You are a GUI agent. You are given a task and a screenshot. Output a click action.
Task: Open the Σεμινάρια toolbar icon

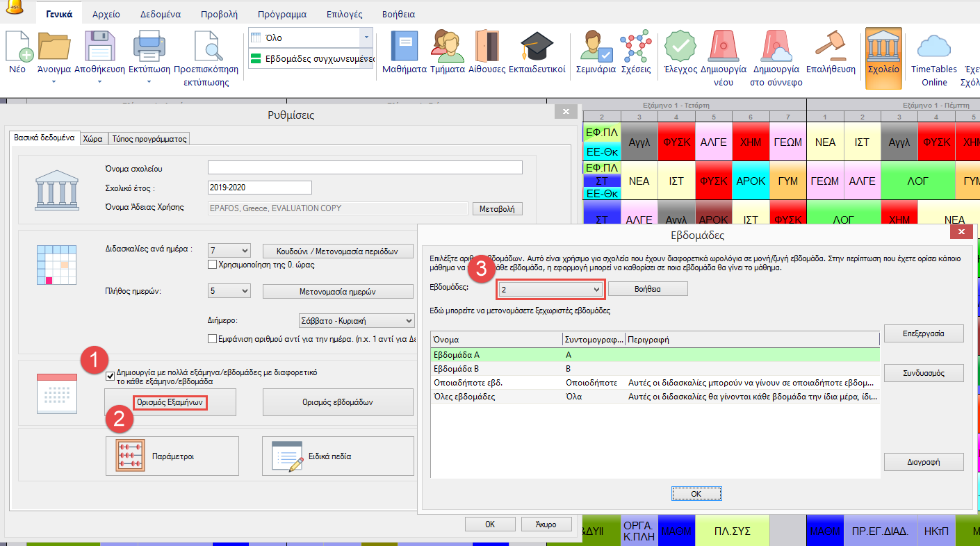(596, 47)
